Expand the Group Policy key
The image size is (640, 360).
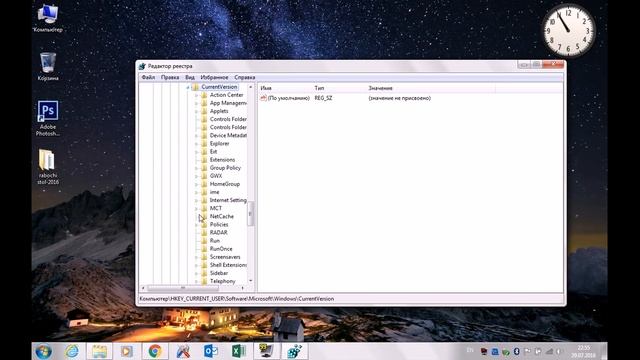tap(196, 168)
